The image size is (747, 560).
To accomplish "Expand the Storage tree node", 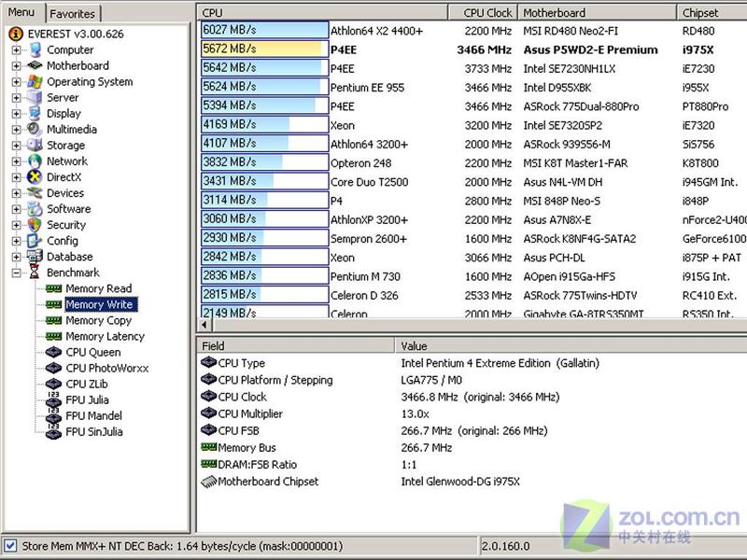I will click(x=16, y=146).
